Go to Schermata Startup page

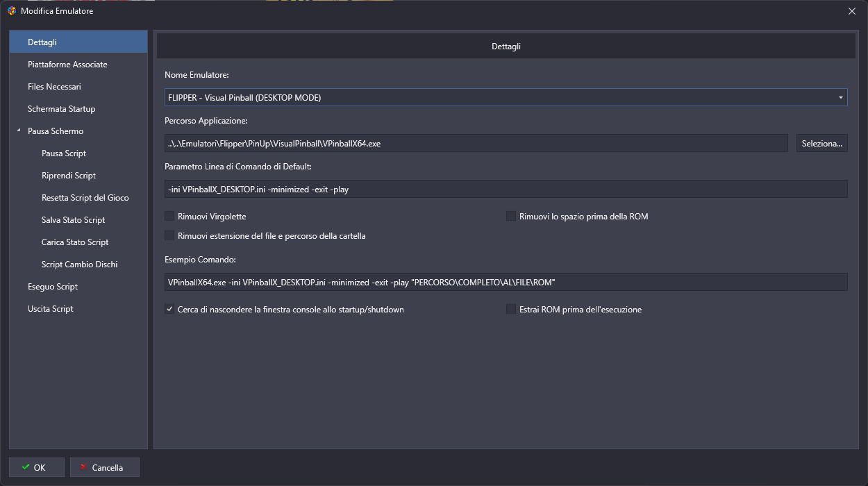pos(61,109)
